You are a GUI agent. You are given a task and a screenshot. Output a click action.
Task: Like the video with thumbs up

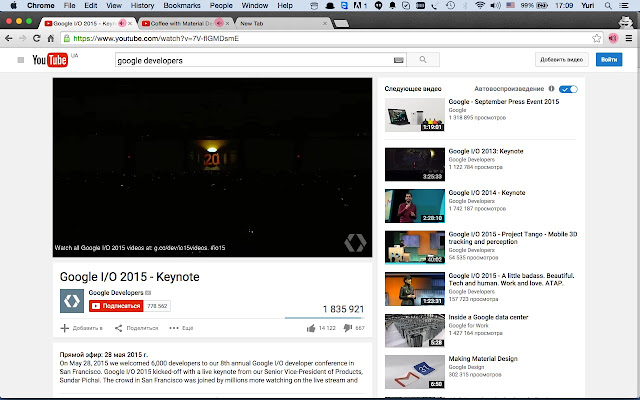pos(311,328)
